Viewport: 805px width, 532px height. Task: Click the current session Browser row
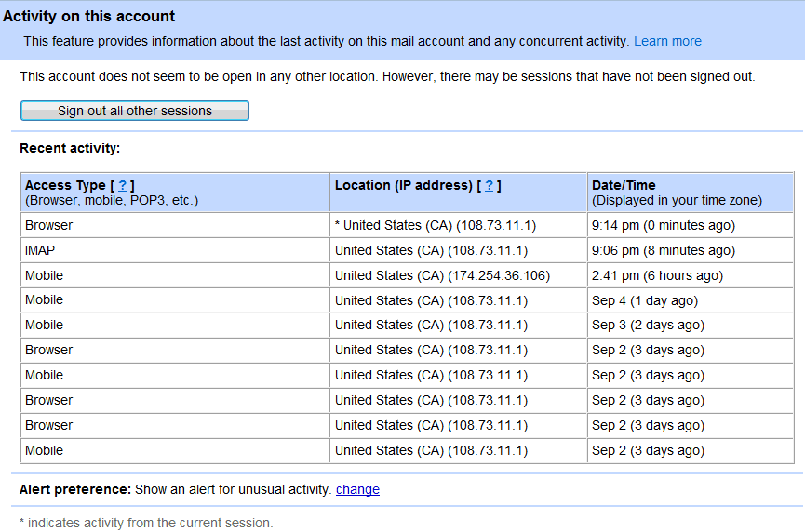pos(407,225)
